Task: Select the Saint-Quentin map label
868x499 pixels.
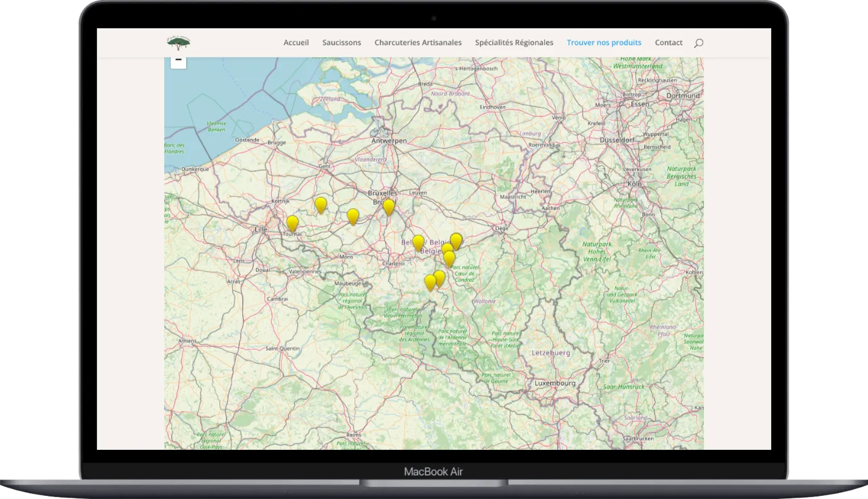Action: (283, 348)
